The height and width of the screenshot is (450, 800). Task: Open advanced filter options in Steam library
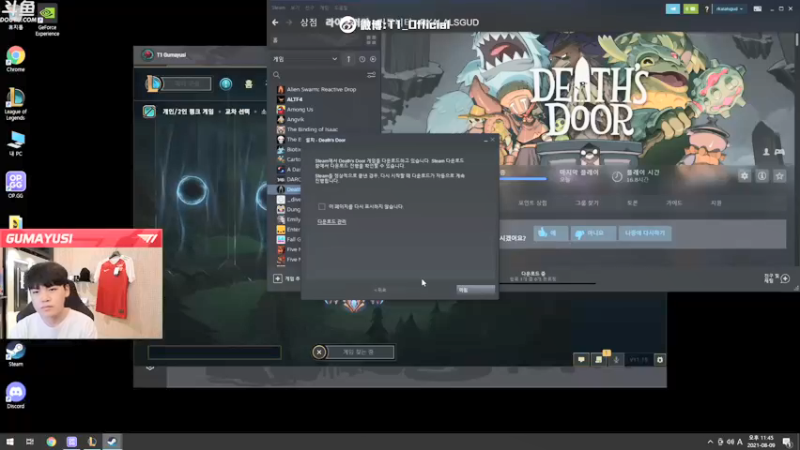pos(371,75)
